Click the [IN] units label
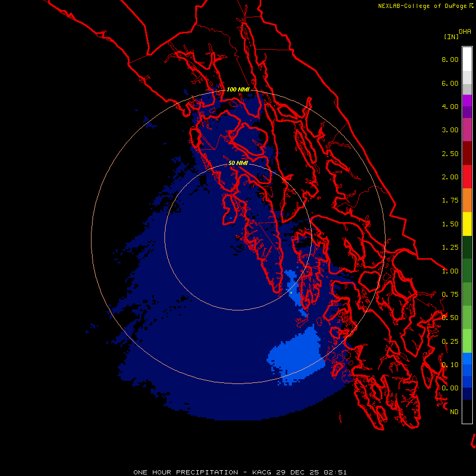476x476 pixels. coord(452,36)
